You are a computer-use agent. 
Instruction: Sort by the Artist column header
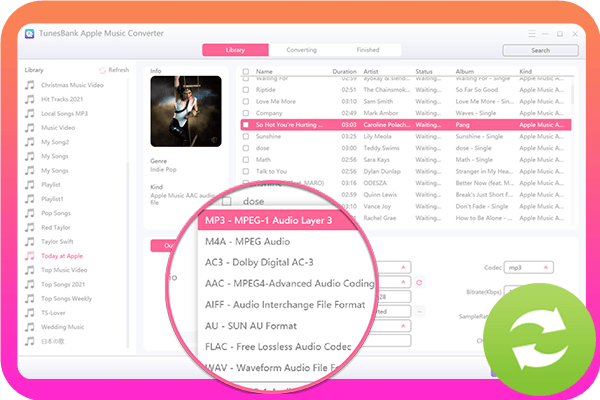click(x=371, y=72)
